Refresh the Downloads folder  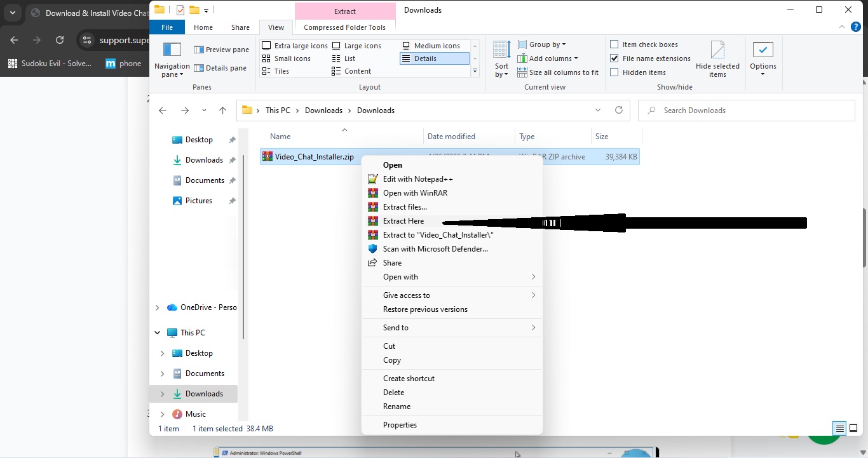pyautogui.click(x=620, y=110)
